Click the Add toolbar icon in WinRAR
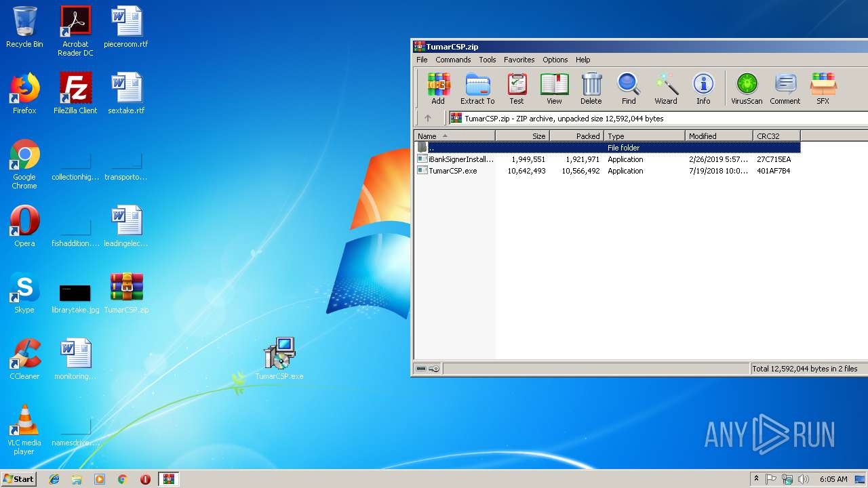The width and height of the screenshot is (868, 488). coord(438,89)
